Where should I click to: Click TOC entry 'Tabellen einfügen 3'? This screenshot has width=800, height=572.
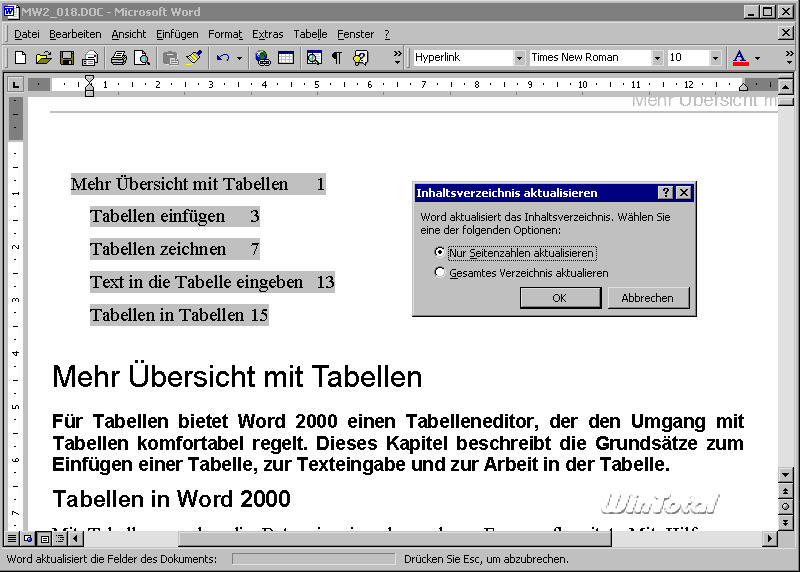point(175,216)
